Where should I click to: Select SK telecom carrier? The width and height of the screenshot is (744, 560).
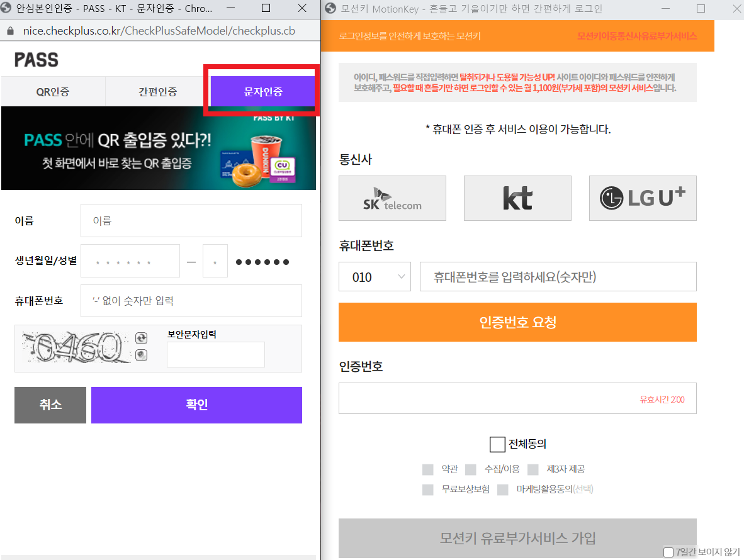[x=392, y=198]
